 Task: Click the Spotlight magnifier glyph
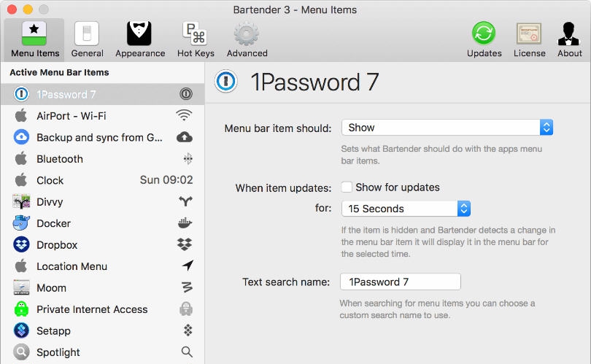coord(187,352)
